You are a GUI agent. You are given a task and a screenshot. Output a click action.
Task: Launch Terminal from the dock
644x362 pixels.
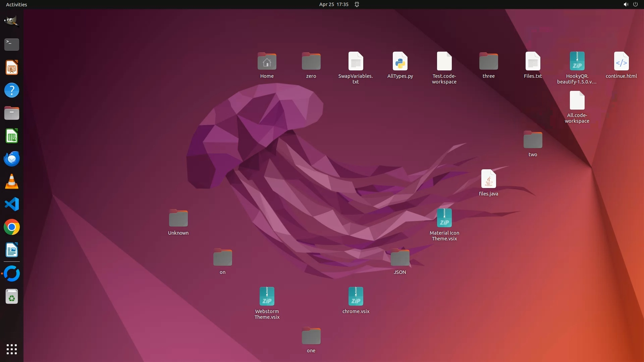click(11, 44)
